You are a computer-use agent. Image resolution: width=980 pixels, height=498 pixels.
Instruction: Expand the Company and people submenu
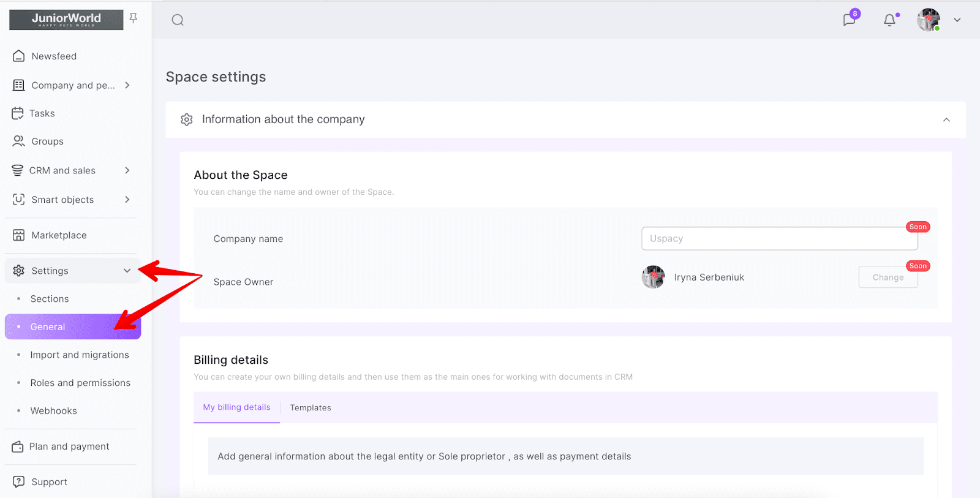coord(127,85)
